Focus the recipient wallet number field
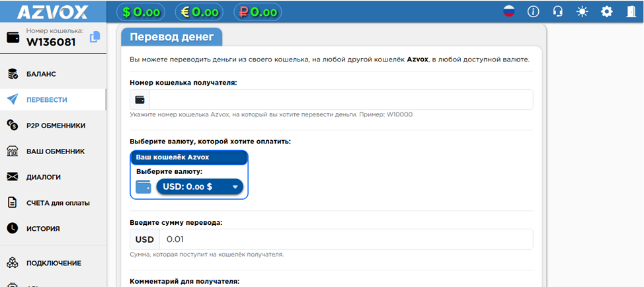Image resolution: width=644 pixels, height=287 pixels. pos(341,100)
